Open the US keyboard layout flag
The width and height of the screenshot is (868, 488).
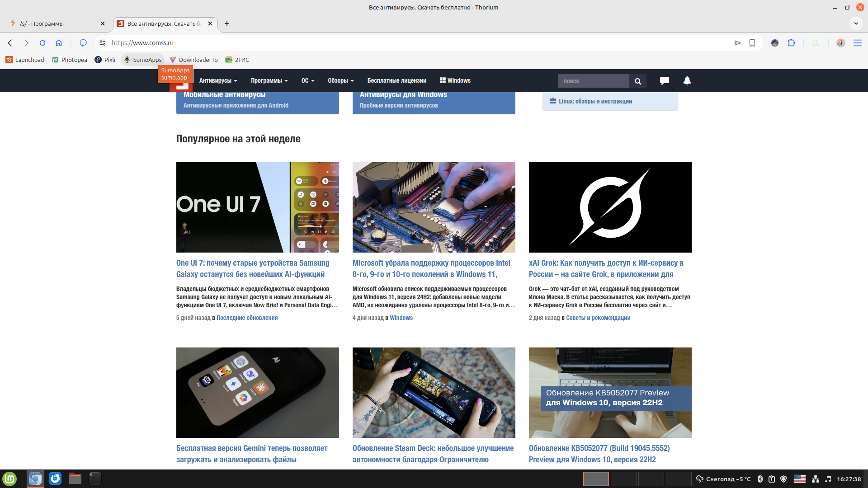click(x=799, y=479)
